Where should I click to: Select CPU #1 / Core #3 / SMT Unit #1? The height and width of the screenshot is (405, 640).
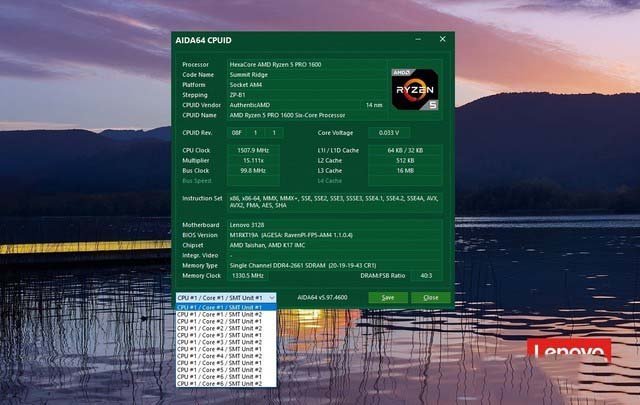coord(226,335)
